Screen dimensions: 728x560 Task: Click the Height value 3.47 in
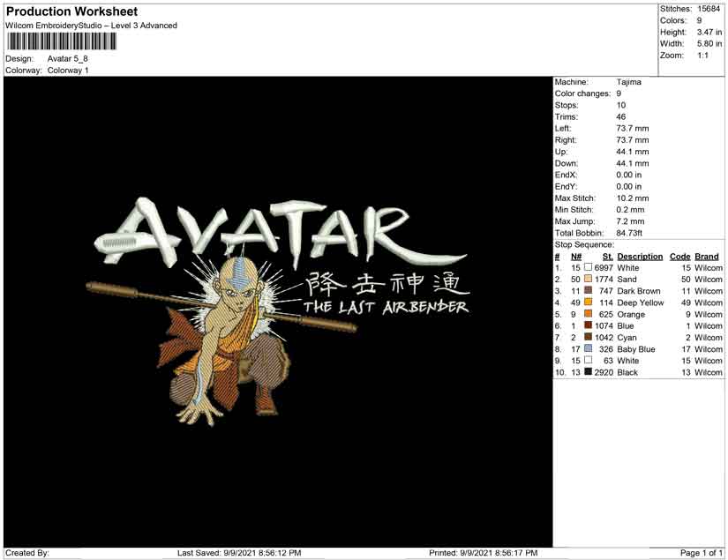[709, 32]
